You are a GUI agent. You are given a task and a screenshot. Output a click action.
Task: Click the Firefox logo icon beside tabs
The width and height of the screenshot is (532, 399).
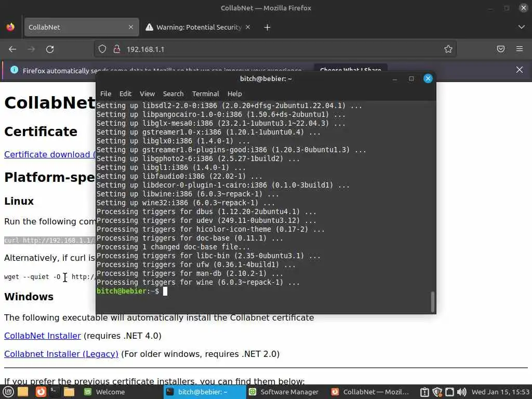pyautogui.click(x=10, y=27)
